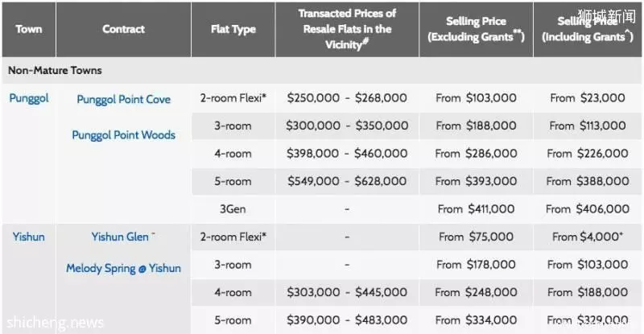Open Punggol Point Woods contract link
The image size is (644, 334).
tap(124, 135)
